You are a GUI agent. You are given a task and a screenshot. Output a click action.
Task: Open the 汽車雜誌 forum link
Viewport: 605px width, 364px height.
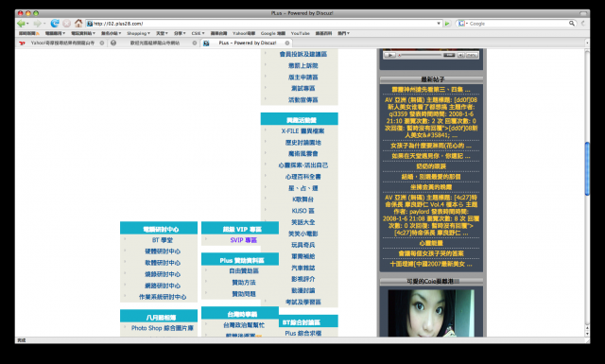click(x=302, y=268)
